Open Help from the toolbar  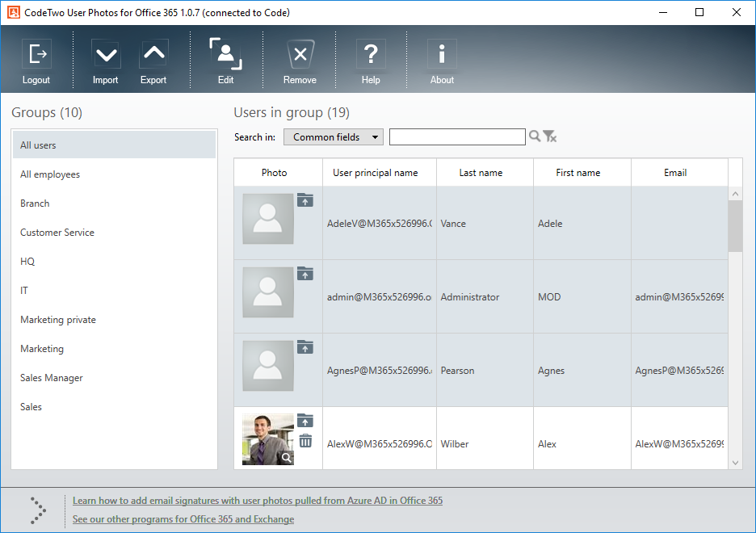[371, 61]
